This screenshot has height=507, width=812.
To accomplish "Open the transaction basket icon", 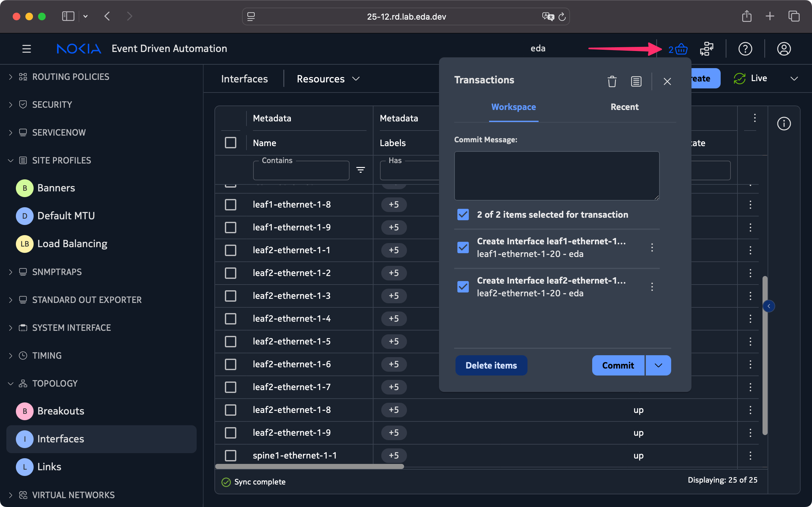I will coord(680,49).
